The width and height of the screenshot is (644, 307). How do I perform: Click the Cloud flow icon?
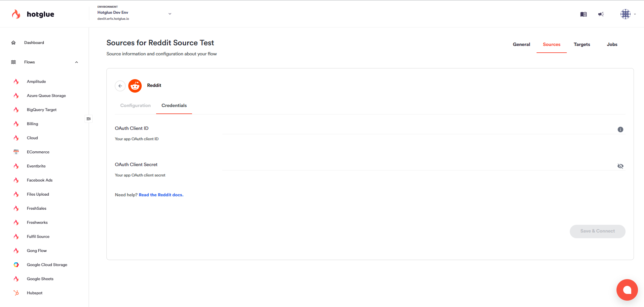(x=16, y=138)
